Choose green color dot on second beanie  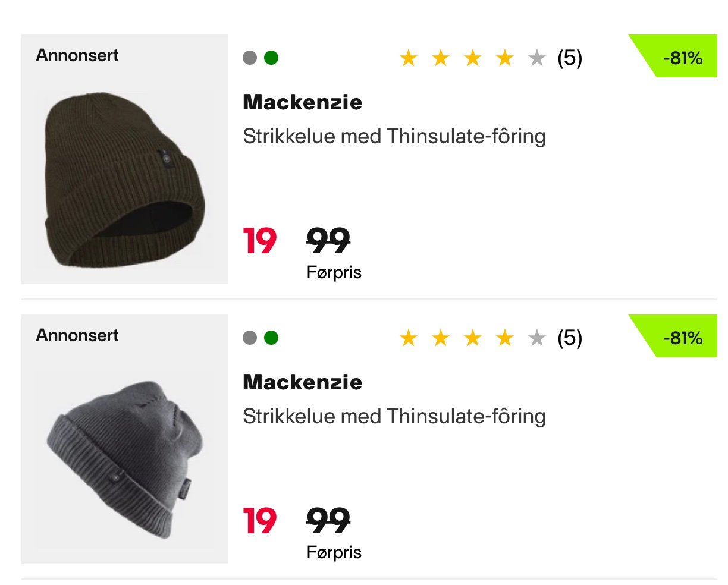(x=271, y=338)
